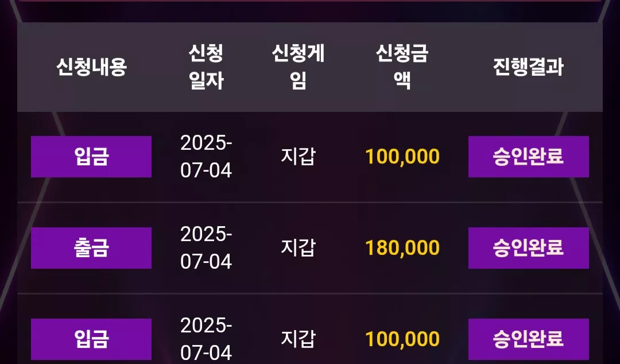This screenshot has height=364, width=620.
Task: Click the 180,000 withdrawal amount
Action: 402,248
